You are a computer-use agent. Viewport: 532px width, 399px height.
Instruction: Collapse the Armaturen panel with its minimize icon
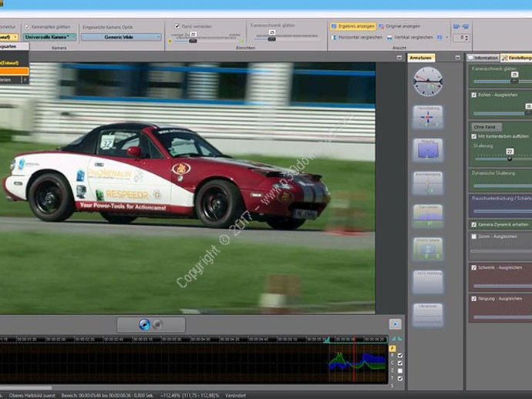[x=458, y=58]
